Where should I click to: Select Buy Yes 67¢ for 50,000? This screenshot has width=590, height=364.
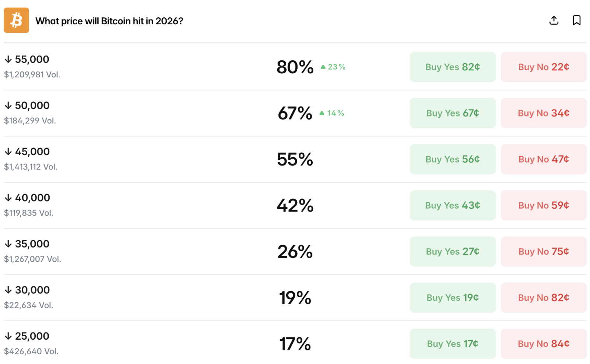pyautogui.click(x=452, y=113)
